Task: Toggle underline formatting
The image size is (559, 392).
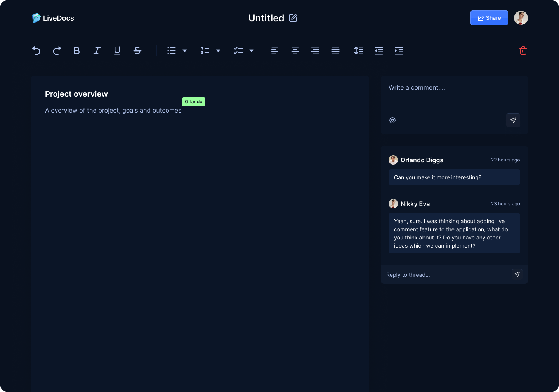Action: tap(117, 50)
